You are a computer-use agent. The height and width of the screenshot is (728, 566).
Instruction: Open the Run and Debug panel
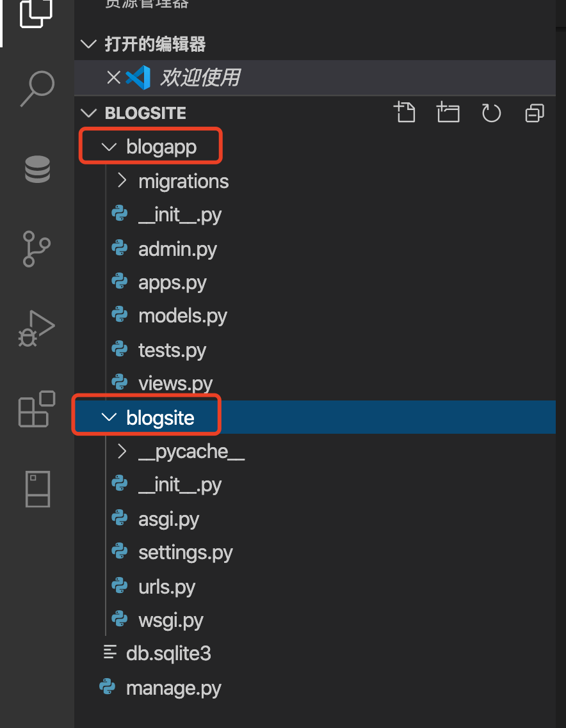coord(36,329)
